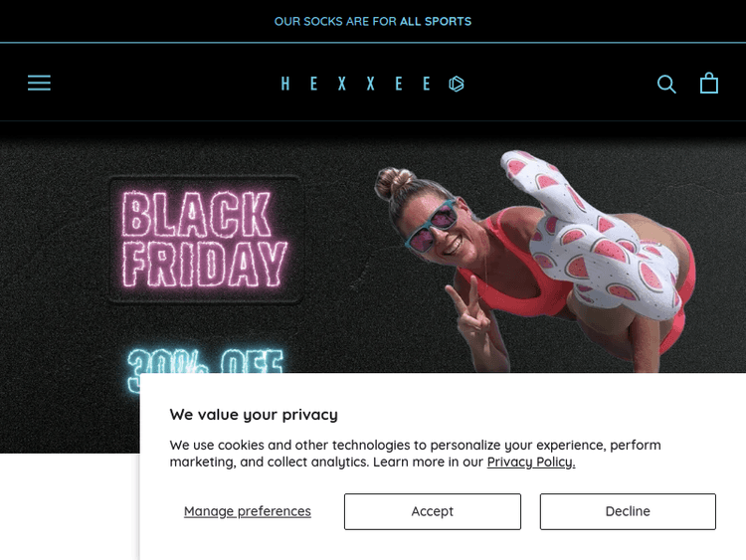The height and width of the screenshot is (560, 746).
Task: Open the search magnifier icon
Action: point(666,85)
